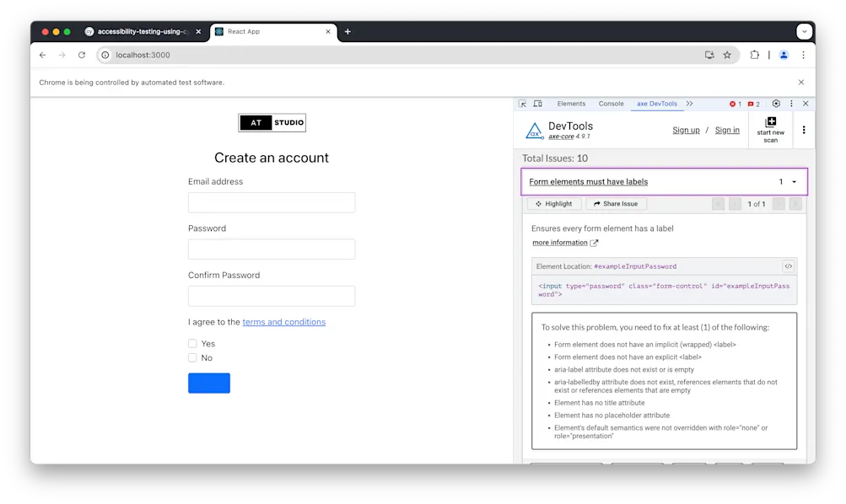The image size is (846, 504).
Task: Open the more information link
Action: (559, 243)
